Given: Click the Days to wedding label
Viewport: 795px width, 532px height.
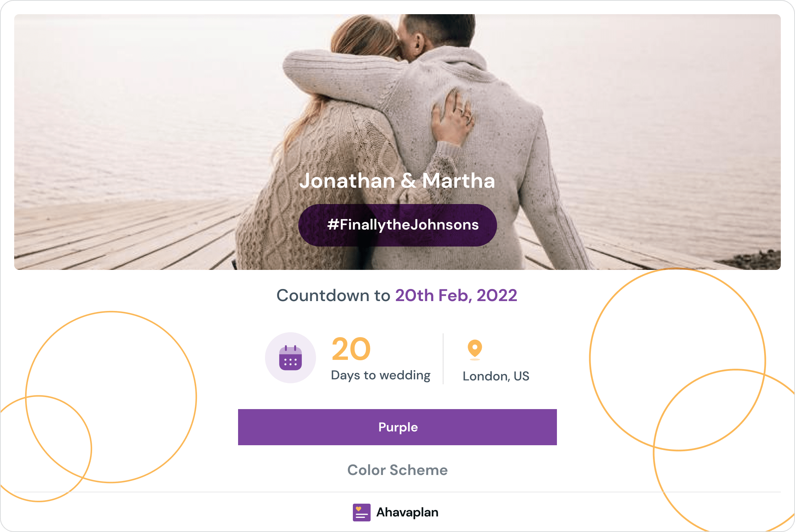Looking at the screenshot, I should (381, 375).
